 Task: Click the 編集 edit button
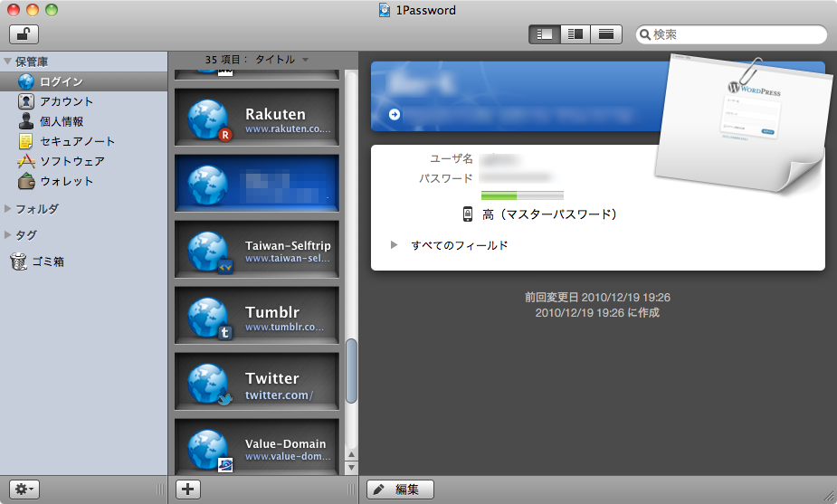coord(400,489)
